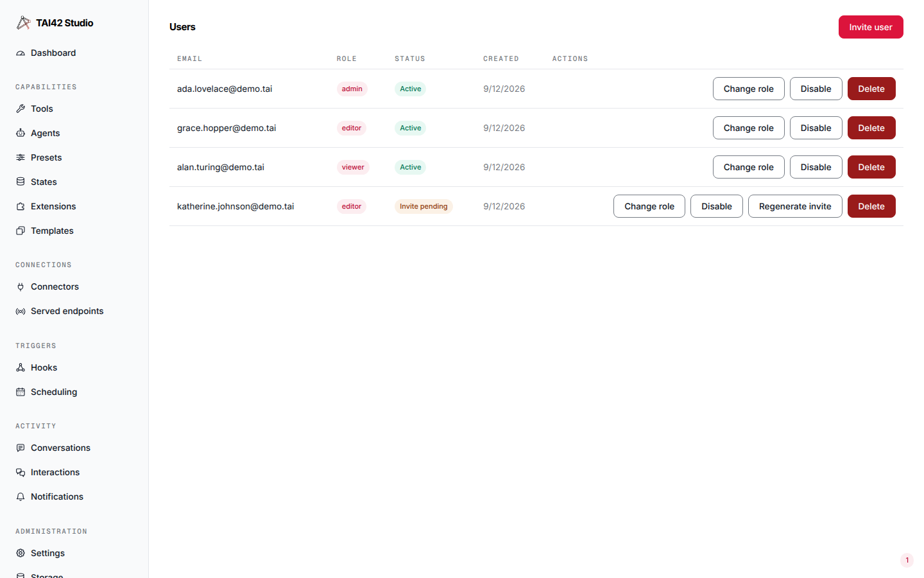This screenshot has width=924, height=578.
Task: Click the Extensions puzzle icon
Action: click(21, 207)
